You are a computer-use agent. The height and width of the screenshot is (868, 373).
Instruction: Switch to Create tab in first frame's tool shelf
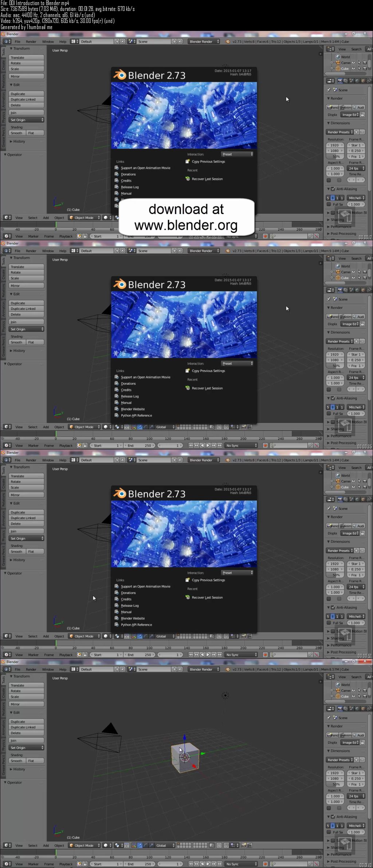click(4, 66)
